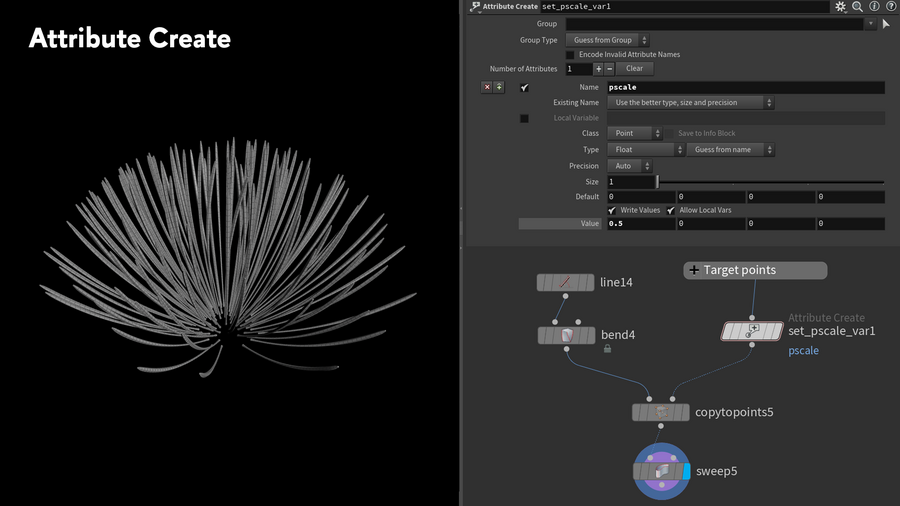The width and height of the screenshot is (900, 506).
Task: Click the group selection arrow icon
Action: [x=885, y=24]
